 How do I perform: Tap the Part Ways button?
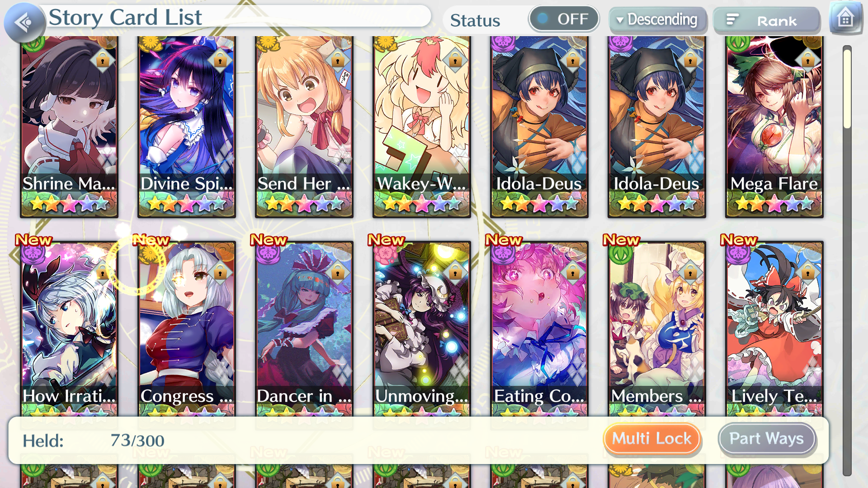tap(767, 438)
